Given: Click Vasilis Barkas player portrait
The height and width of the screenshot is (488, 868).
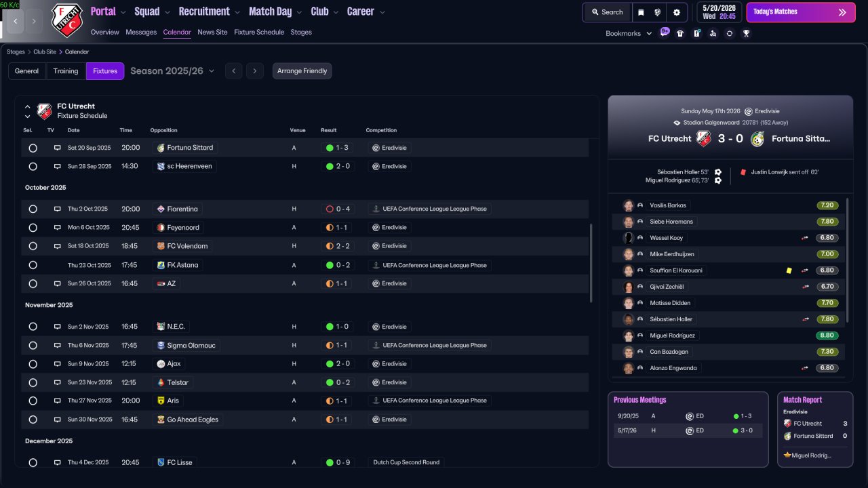Looking at the screenshot, I should (x=629, y=205).
